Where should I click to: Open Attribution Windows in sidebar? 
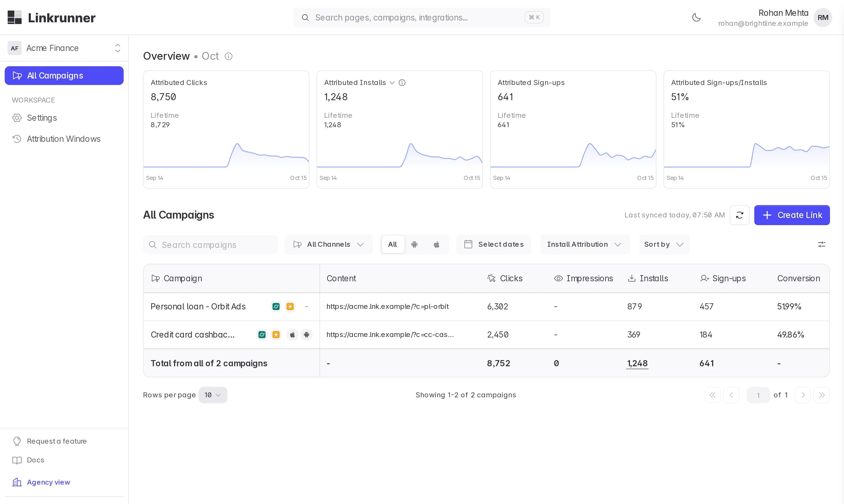click(64, 139)
